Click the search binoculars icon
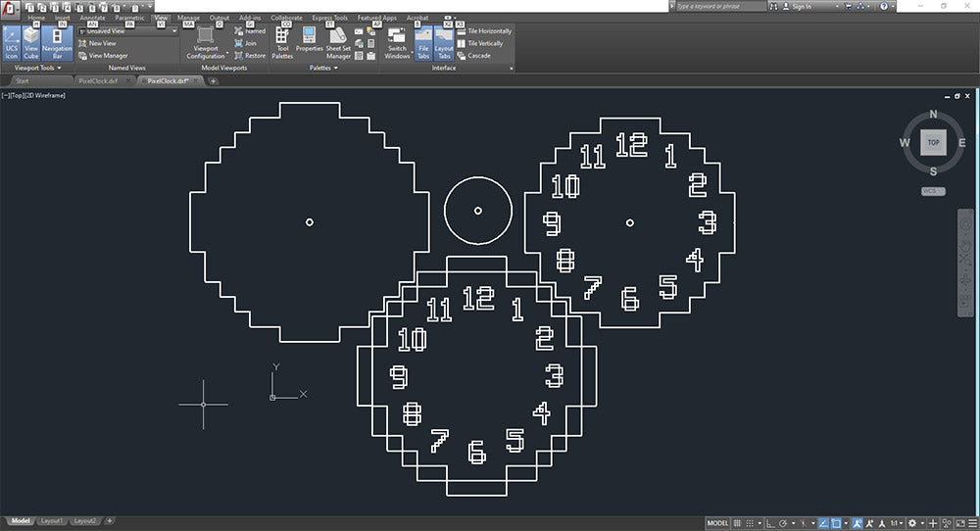The image size is (980, 531). point(774,6)
